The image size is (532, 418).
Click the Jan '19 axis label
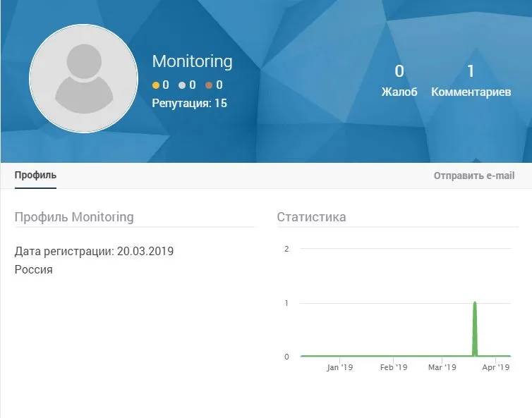tap(339, 367)
